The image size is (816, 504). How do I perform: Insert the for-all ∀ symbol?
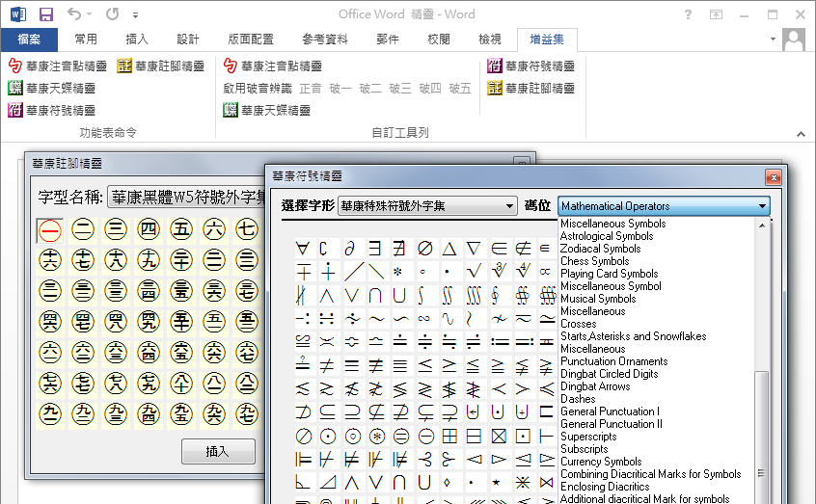tap(302, 249)
